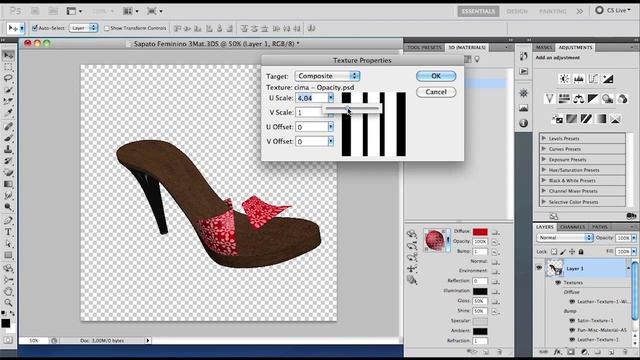Image resolution: width=640 pixels, height=360 pixels.
Task: Expand Curves Presets
Action: (544, 149)
